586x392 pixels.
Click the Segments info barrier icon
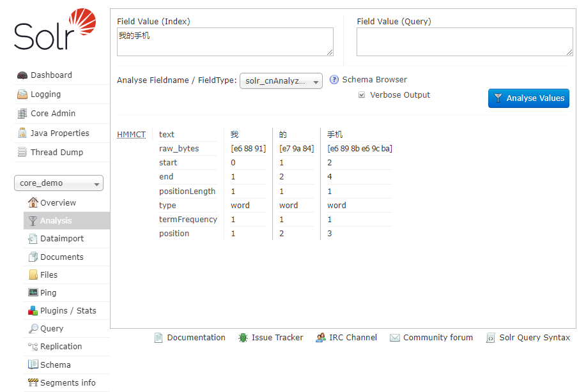[x=33, y=382]
